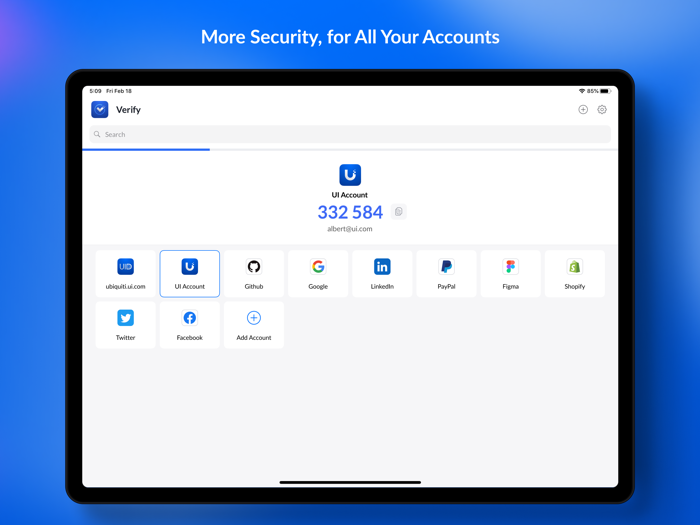Open the Figma account tile
This screenshot has width=700, height=525.
pos(511,274)
